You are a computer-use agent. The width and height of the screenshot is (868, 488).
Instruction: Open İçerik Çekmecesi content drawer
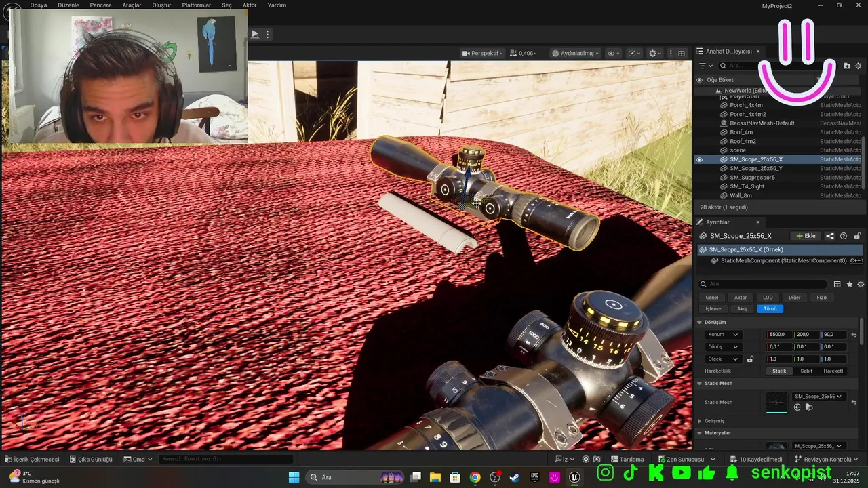tap(32, 460)
